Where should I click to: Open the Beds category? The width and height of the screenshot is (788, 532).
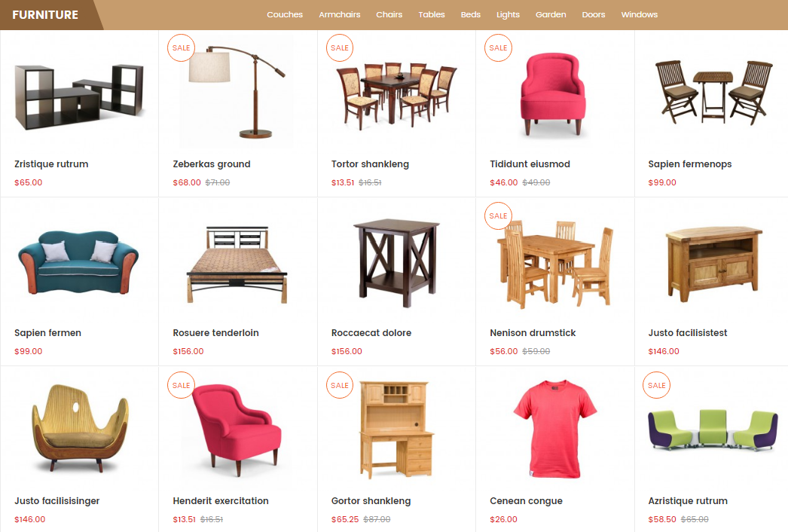coord(470,14)
